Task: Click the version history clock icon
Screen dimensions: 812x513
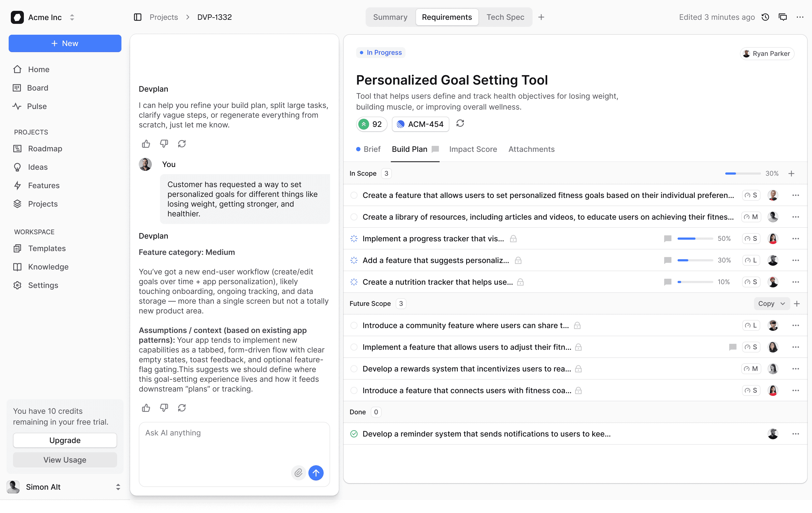Action: 765,17
